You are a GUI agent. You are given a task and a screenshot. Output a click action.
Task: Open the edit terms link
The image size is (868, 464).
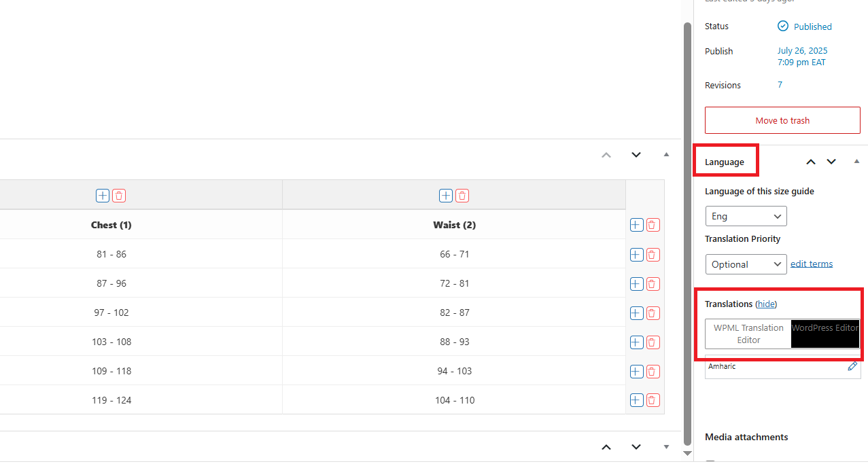coord(812,264)
